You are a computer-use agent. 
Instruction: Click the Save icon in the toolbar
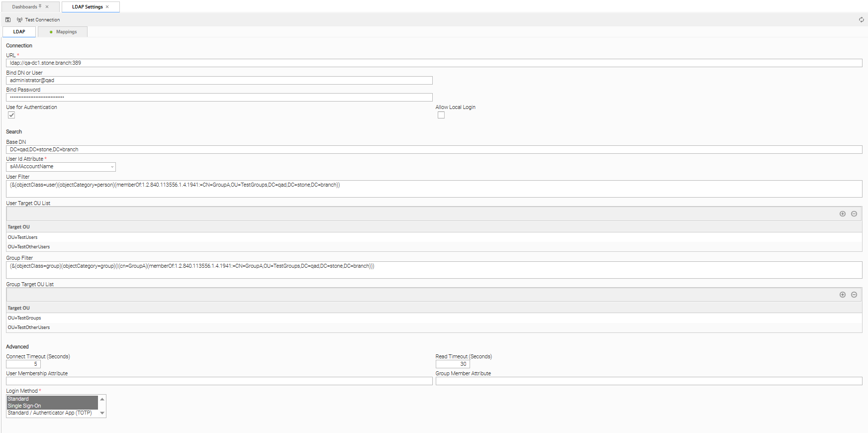8,20
